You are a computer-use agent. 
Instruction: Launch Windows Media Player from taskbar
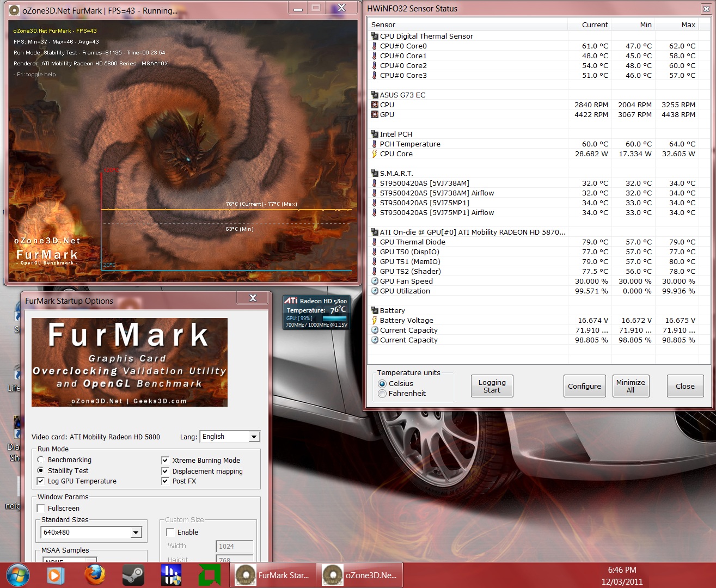56,575
